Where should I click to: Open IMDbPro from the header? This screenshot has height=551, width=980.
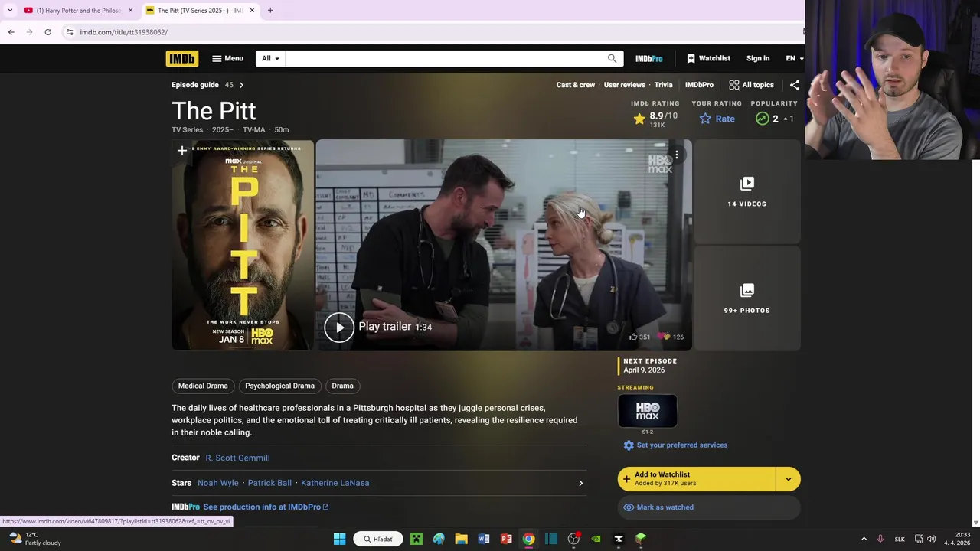(648, 58)
